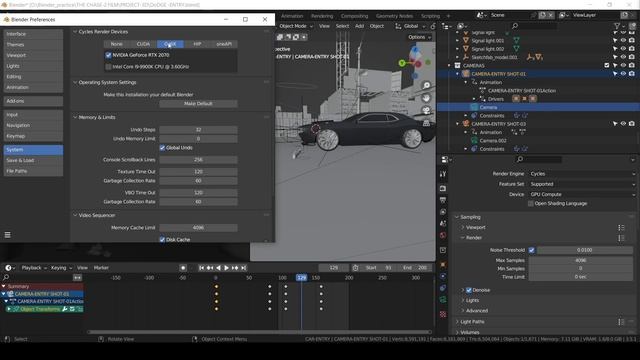
Task: Open the View Layer properties tab icon
Action: (443, 212)
